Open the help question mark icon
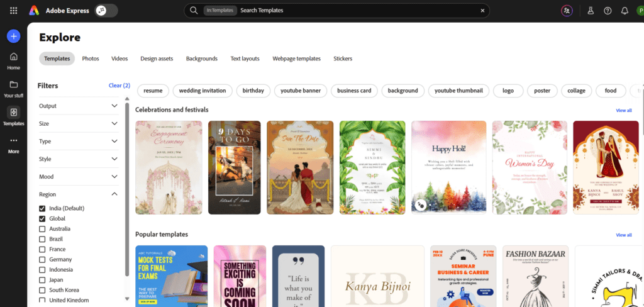Viewport: 644px width, 307px height. click(608, 11)
